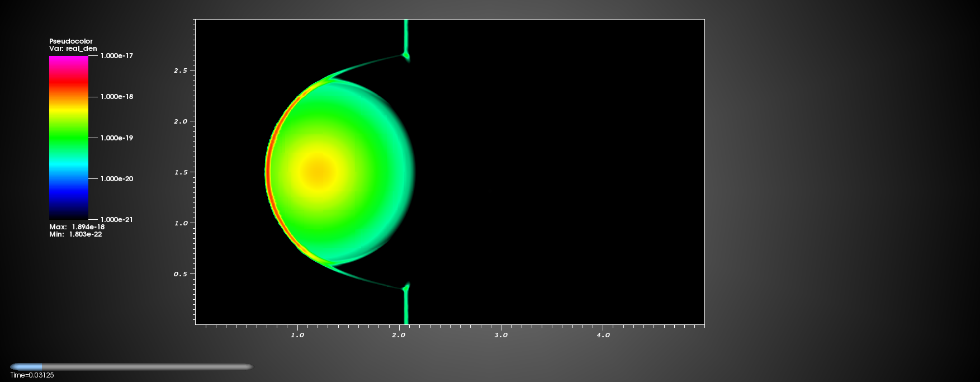Click the 1.000e-17 legend tick label
Viewport: 980px width, 382px height.
[x=116, y=56]
